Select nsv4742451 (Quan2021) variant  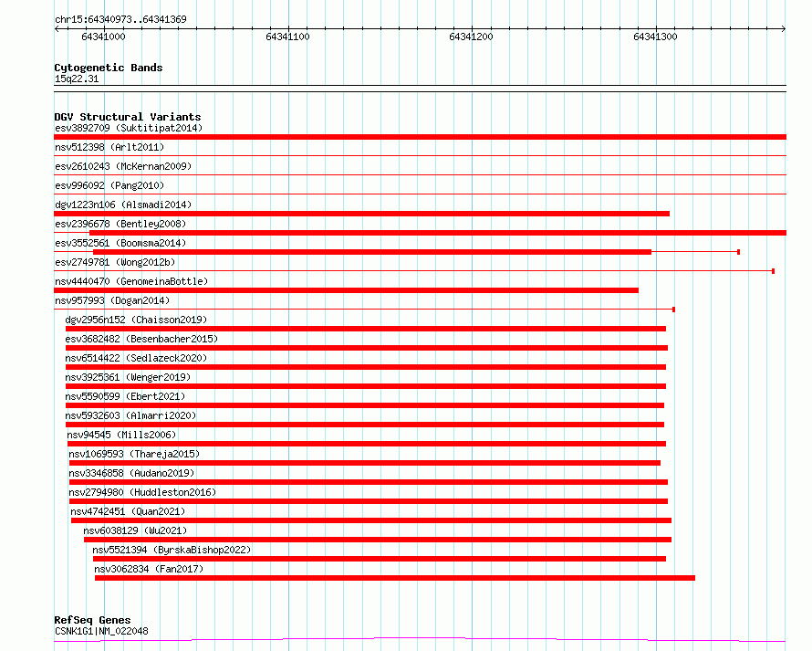click(x=128, y=511)
